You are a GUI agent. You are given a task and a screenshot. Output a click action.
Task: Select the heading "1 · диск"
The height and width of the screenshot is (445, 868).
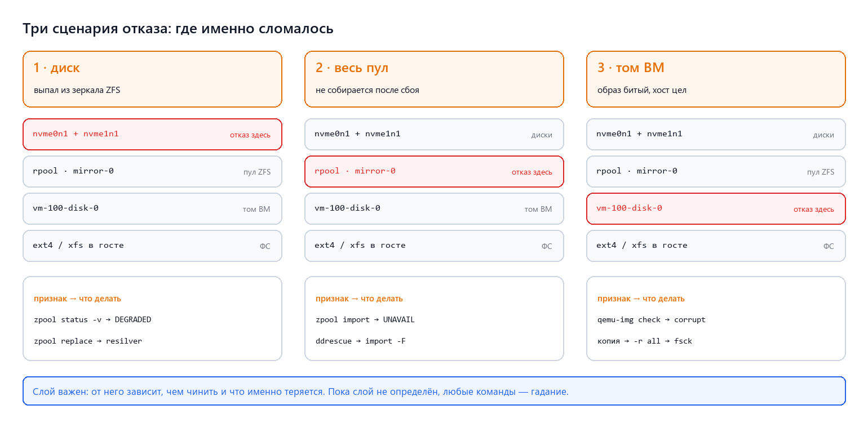[56, 68]
